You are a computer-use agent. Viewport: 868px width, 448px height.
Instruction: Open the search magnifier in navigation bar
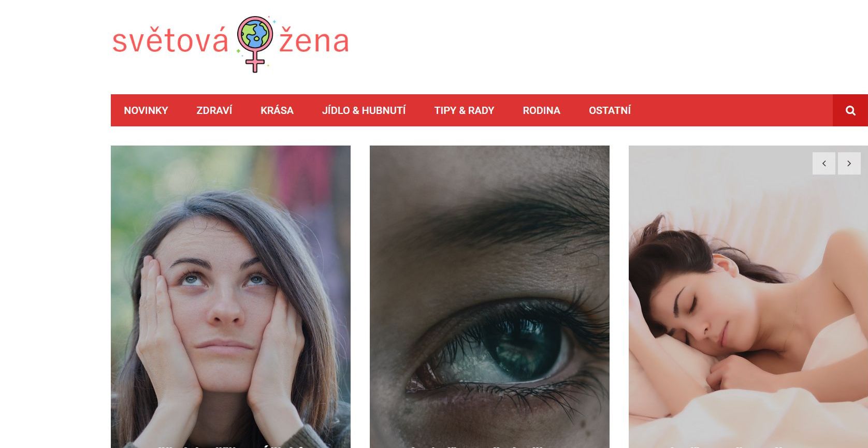click(850, 110)
